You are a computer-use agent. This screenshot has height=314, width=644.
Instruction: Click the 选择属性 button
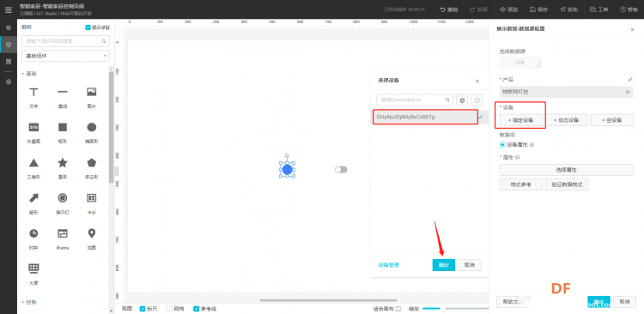567,170
